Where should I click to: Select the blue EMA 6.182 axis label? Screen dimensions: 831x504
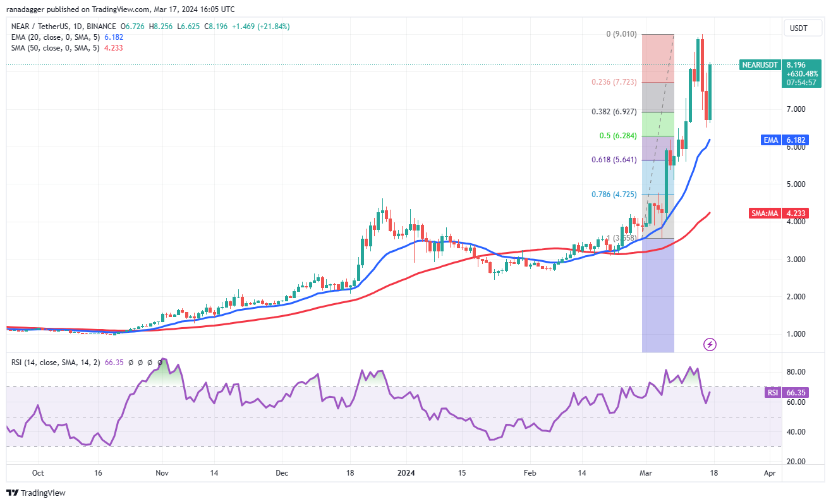tap(769, 140)
